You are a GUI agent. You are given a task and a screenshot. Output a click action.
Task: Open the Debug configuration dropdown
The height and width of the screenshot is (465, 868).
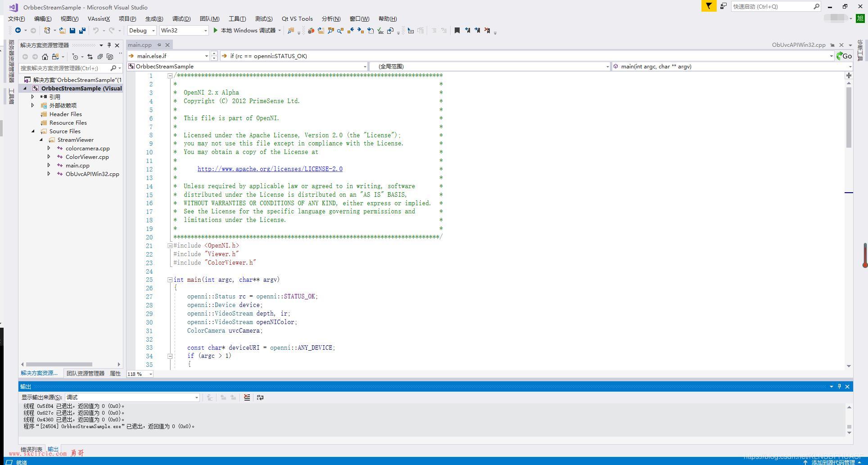[x=141, y=31]
